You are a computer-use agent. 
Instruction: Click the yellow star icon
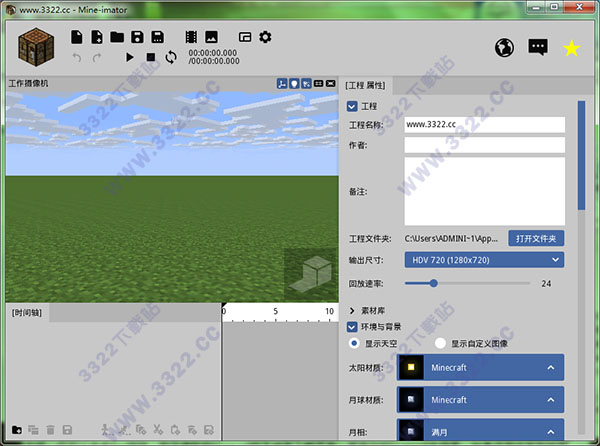[571, 48]
